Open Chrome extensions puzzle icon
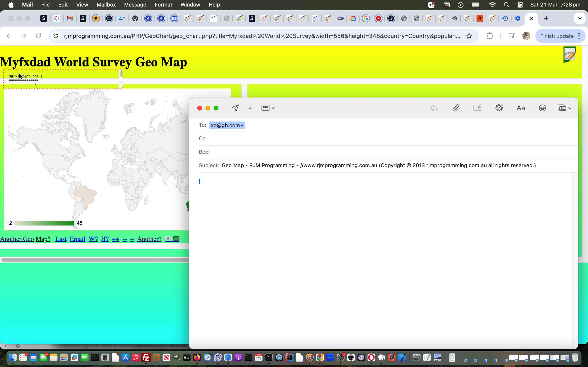The height and width of the screenshot is (367, 588). click(490, 36)
